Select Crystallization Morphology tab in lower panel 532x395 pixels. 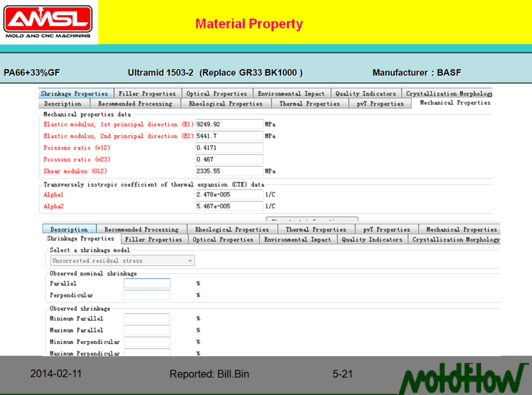tap(455, 240)
